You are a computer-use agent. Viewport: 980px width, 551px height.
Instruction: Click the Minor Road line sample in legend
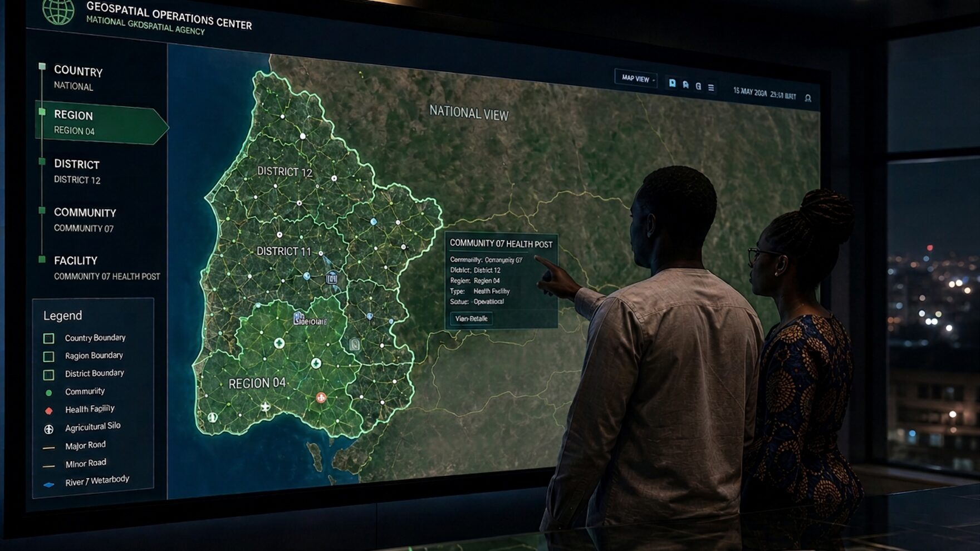click(x=49, y=466)
